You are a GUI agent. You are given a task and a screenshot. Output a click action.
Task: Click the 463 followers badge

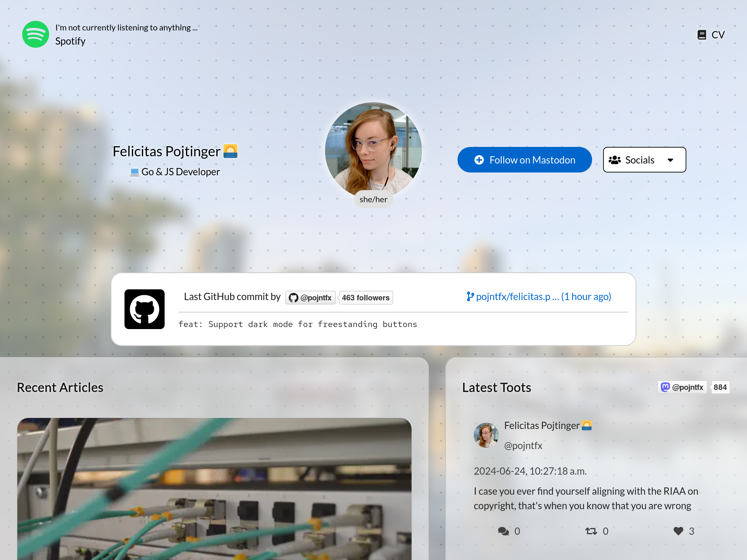click(366, 297)
